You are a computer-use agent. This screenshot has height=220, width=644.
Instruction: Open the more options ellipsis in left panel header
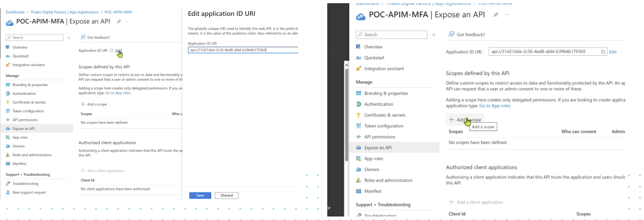(x=128, y=21)
